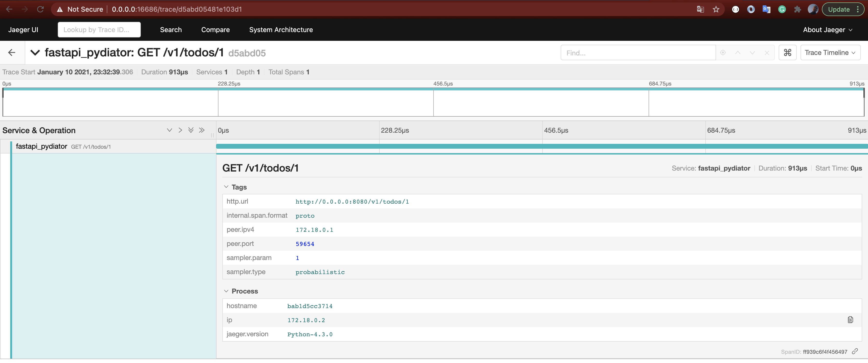Clear the Find search with X icon

767,53
